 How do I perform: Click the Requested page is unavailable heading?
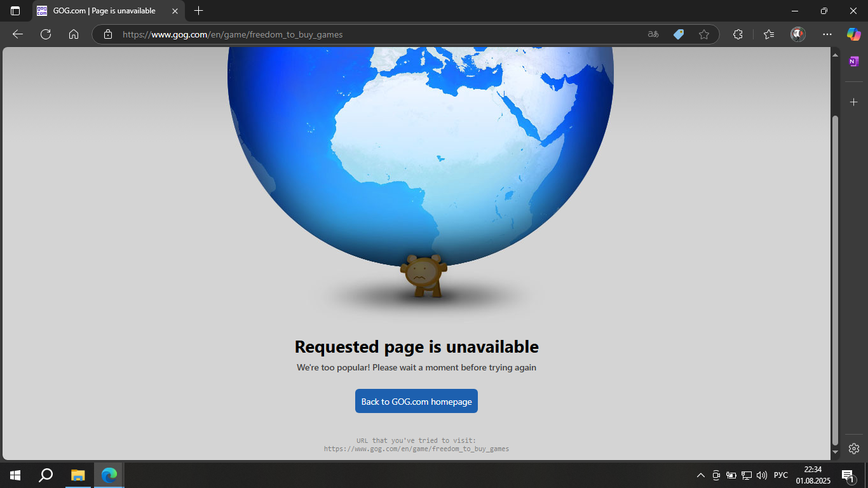point(416,346)
